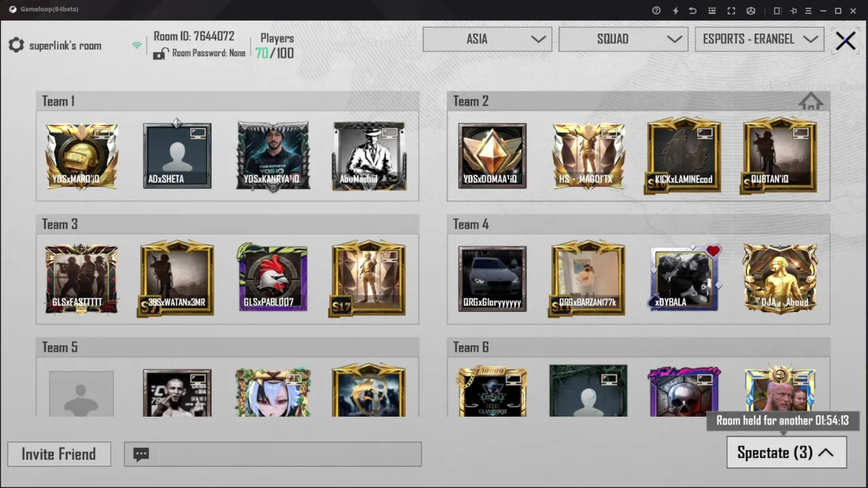Click the heart icon on xDYBALA
Screen dimensions: 868x488
coord(713,251)
